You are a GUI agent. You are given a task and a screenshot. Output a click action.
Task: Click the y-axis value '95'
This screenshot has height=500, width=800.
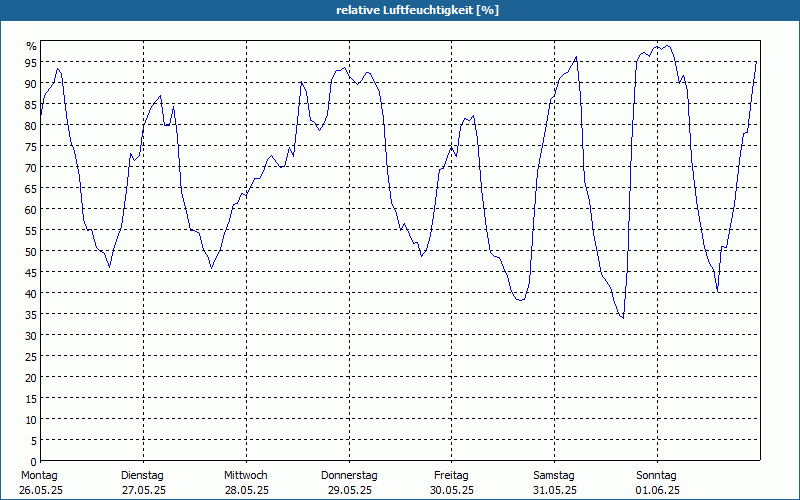pos(31,63)
